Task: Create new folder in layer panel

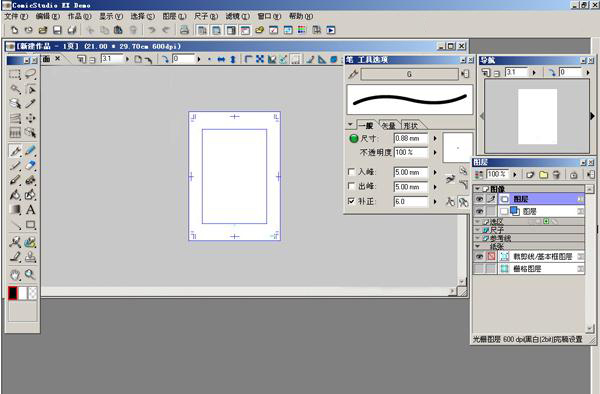Action: [543, 175]
